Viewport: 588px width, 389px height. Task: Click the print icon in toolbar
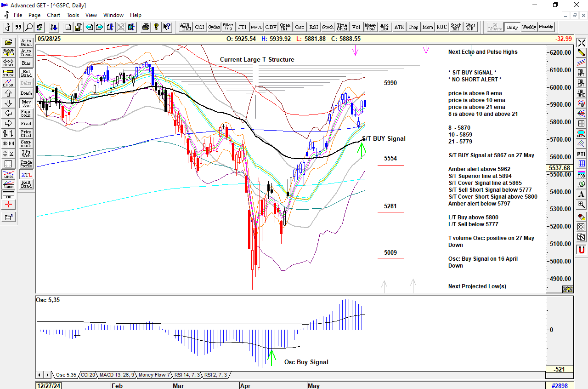pyautogui.click(x=146, y=27)
